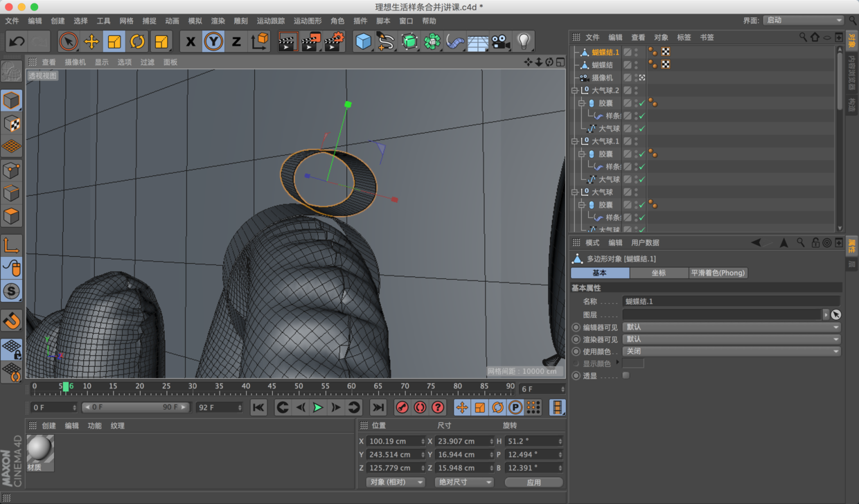The width and height of the screenshot is (859, 504).
Task: Click the Snap magnet icon
Action: point(11,321)
